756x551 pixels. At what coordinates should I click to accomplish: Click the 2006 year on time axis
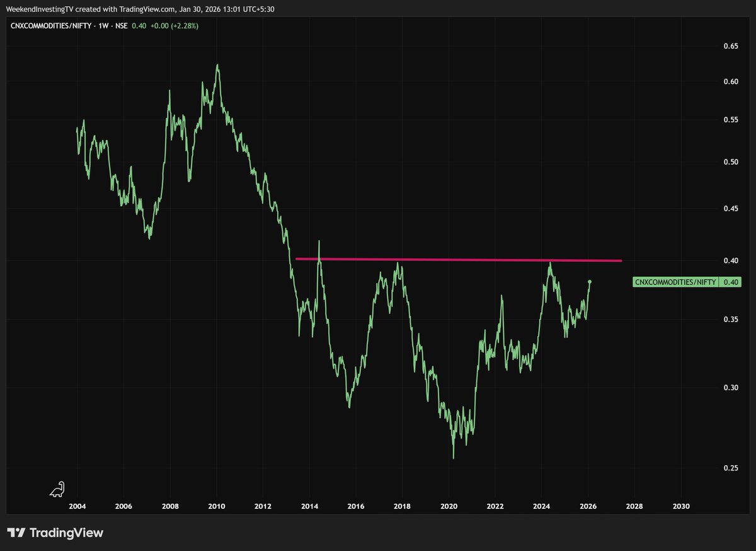[x=123, y=506]
